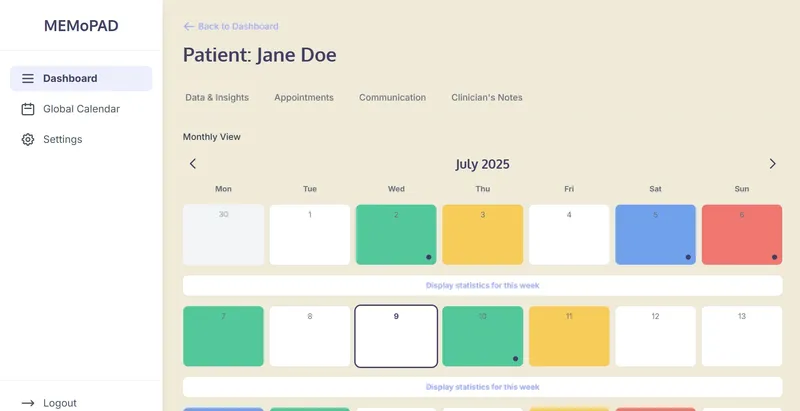Select the July 4 day cell
This screenshot has width=800, height=411.
(569, 235)
